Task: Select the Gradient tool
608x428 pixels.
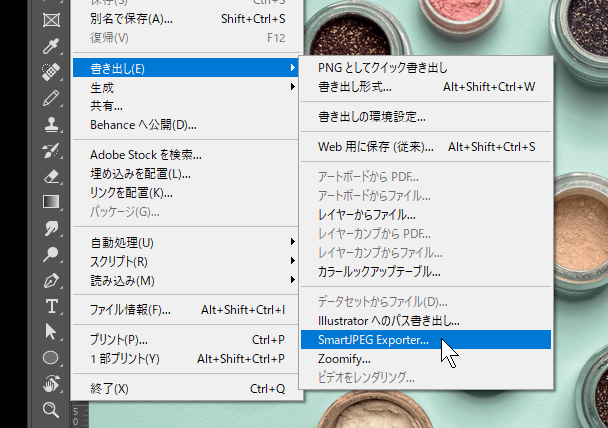Action: pyautogui.click(x=51, y=202)
